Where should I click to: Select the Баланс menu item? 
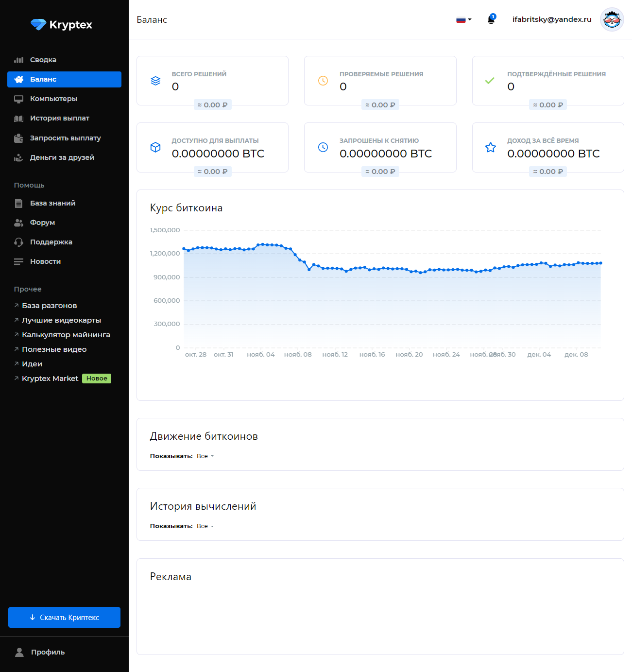click(64, 79)
